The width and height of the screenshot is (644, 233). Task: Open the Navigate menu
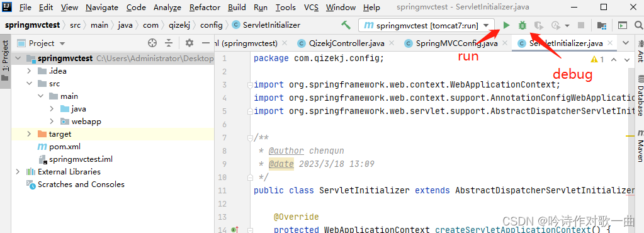(x=102, y=8)
